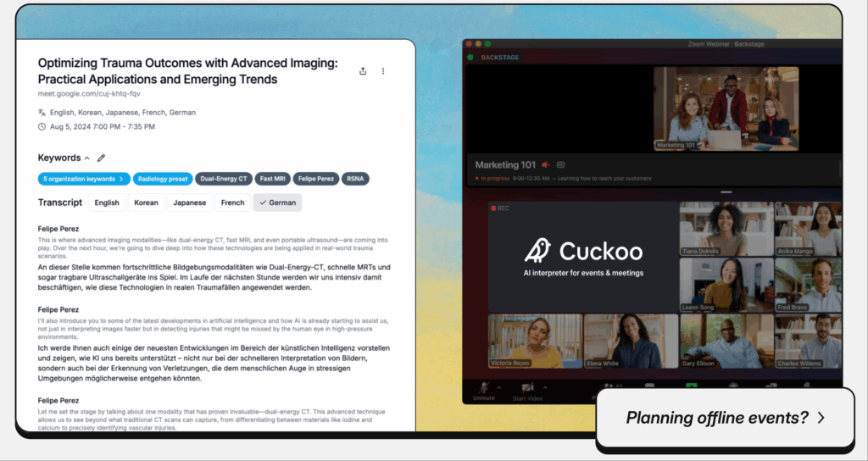
Task: Click the pencil icon to edit keywords
Action: tap(102, 158)
